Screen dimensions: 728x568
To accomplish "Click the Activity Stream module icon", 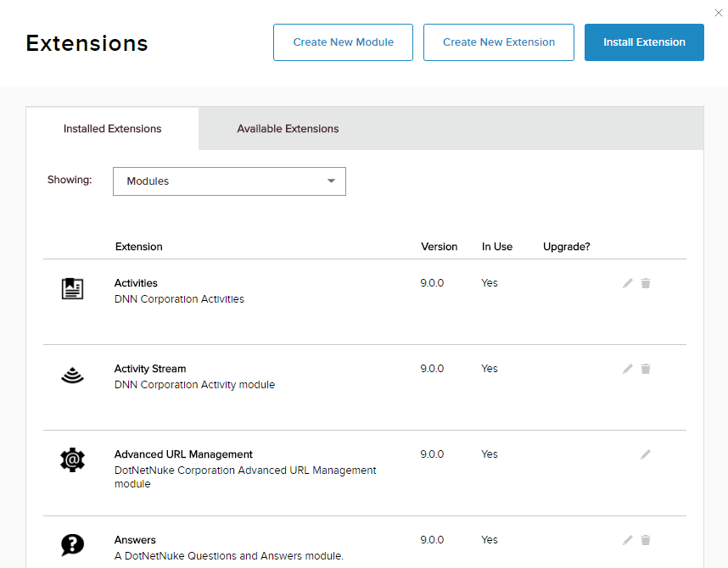I will point(73,375).
